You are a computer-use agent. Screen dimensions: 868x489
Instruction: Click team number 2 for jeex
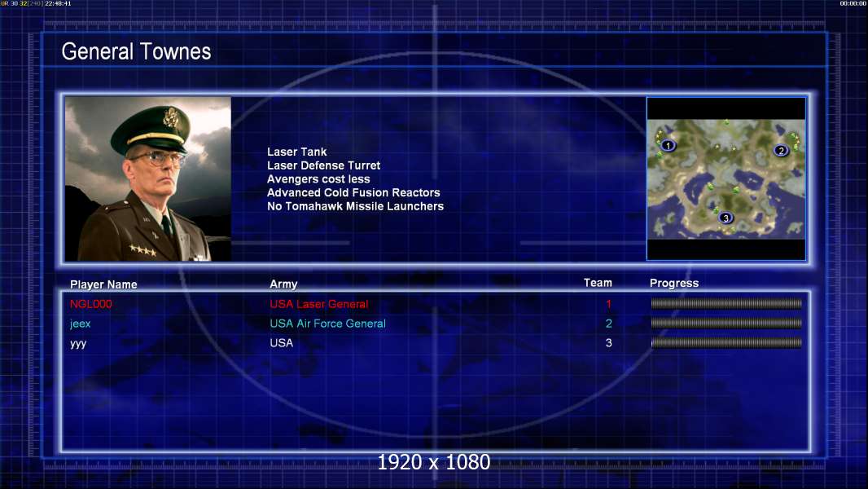pos(608,324)
